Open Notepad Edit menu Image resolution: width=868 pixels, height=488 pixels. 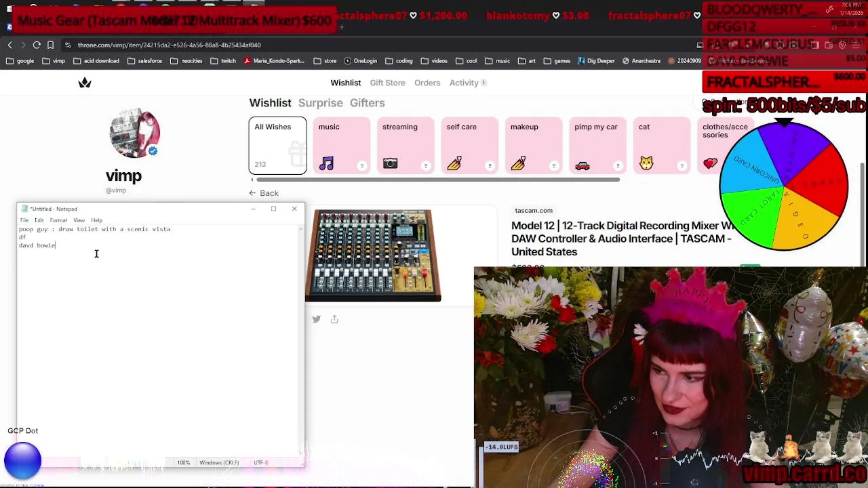39,220
